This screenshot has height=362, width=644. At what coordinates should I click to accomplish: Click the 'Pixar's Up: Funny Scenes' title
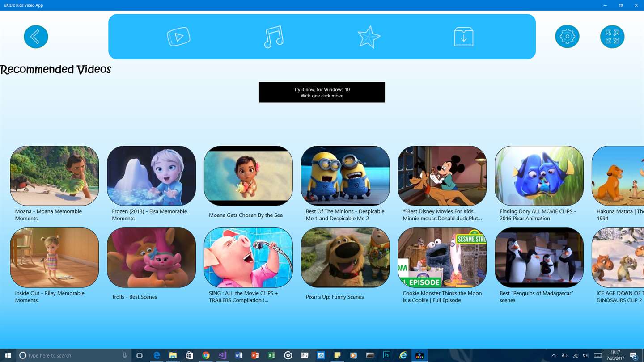[335, 297]
